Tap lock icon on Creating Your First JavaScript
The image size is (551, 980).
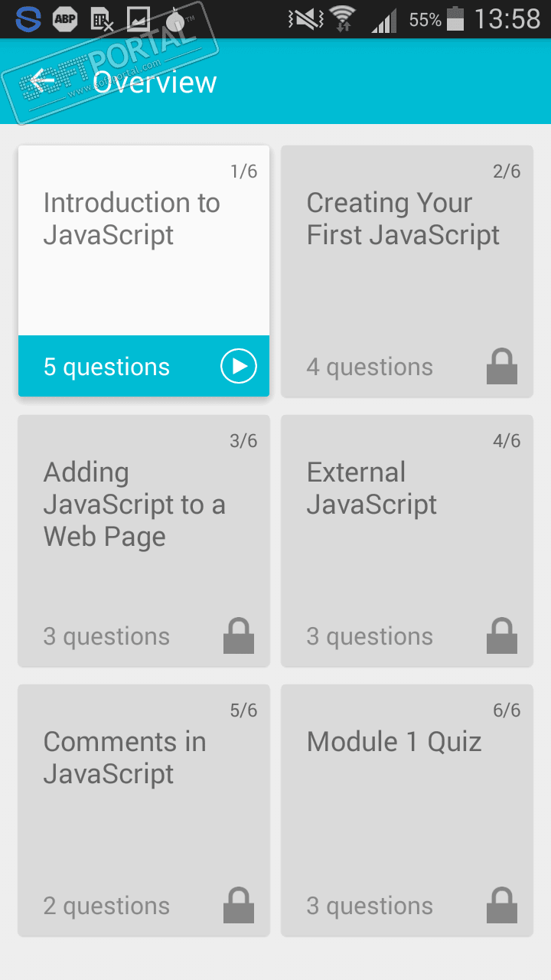502,367
